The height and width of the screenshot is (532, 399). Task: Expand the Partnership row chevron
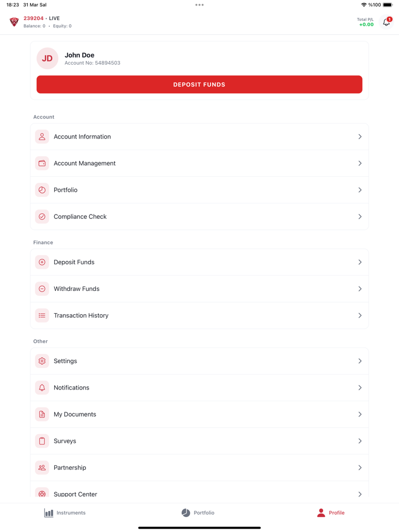(360, 468)
